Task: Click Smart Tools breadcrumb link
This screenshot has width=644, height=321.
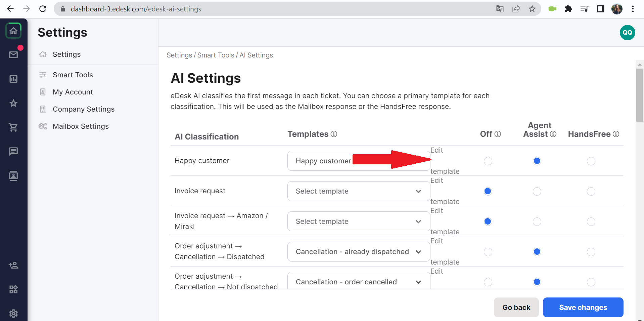Action: 216,55
